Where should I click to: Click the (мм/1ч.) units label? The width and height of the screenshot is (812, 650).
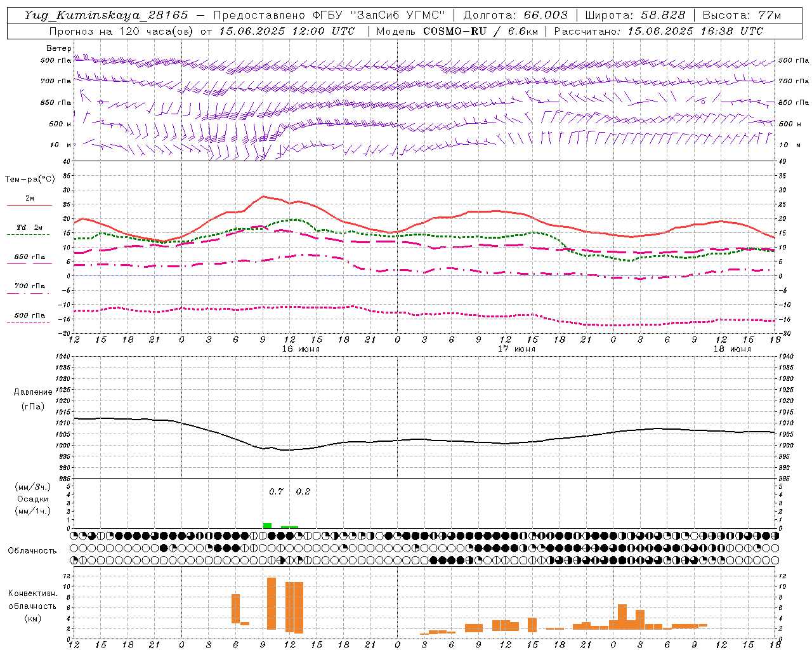click(32, 511)
